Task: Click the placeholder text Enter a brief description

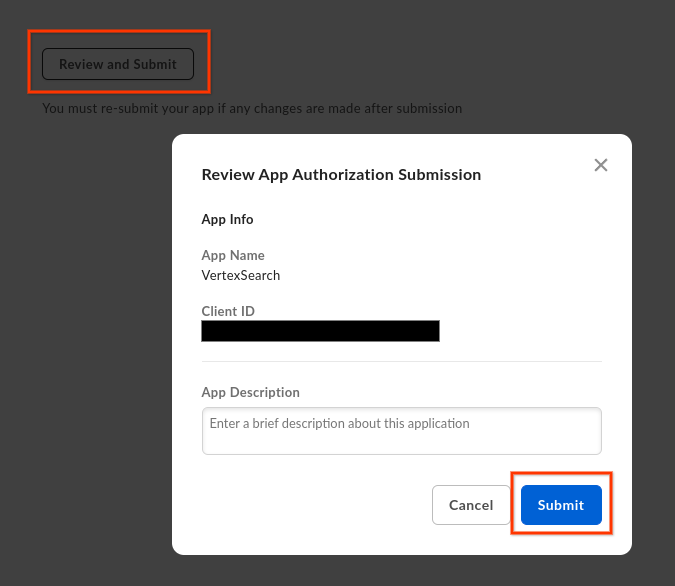Action: pyautogui.click(x=339, y=423)
